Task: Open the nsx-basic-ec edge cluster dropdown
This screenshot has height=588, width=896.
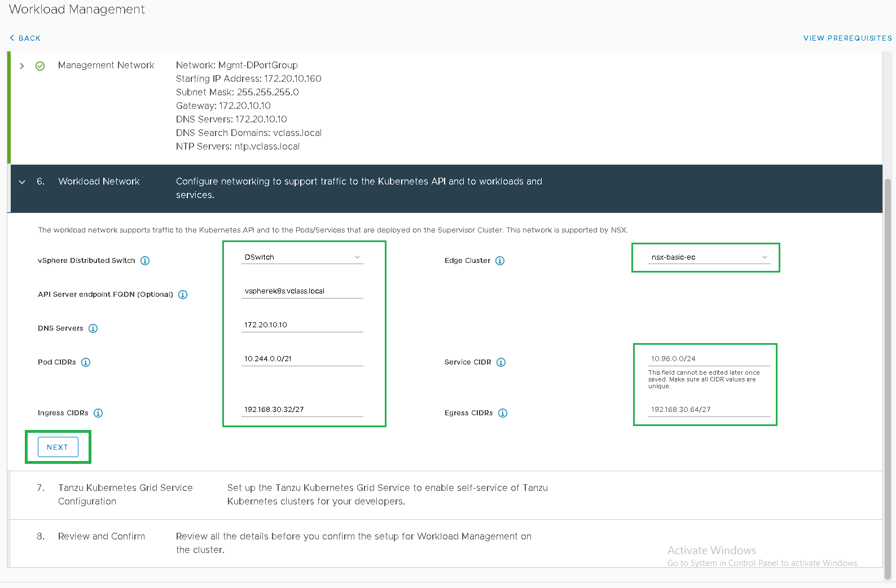Action: (x=709, y=257)
